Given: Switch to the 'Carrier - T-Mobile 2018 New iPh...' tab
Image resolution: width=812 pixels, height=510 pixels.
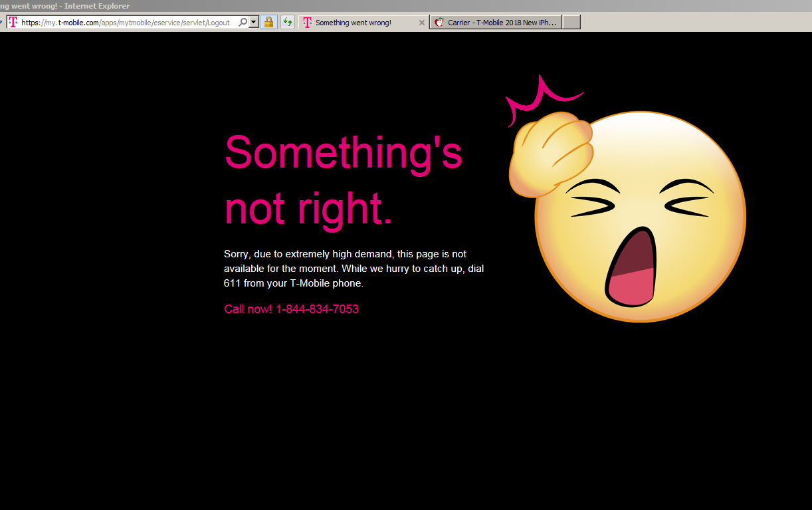Looking at the screenshot, I should coord(496,23).
